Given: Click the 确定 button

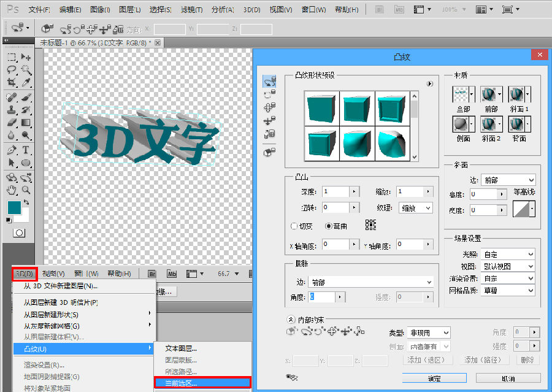Looking at the screenshot, I should [x=434, y=379].
